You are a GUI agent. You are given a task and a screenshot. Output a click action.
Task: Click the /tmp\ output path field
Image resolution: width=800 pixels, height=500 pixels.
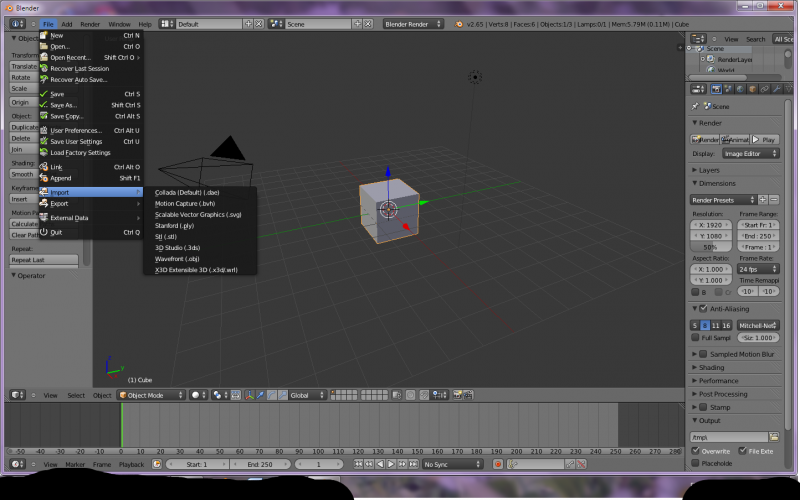(x=729, y=437)
